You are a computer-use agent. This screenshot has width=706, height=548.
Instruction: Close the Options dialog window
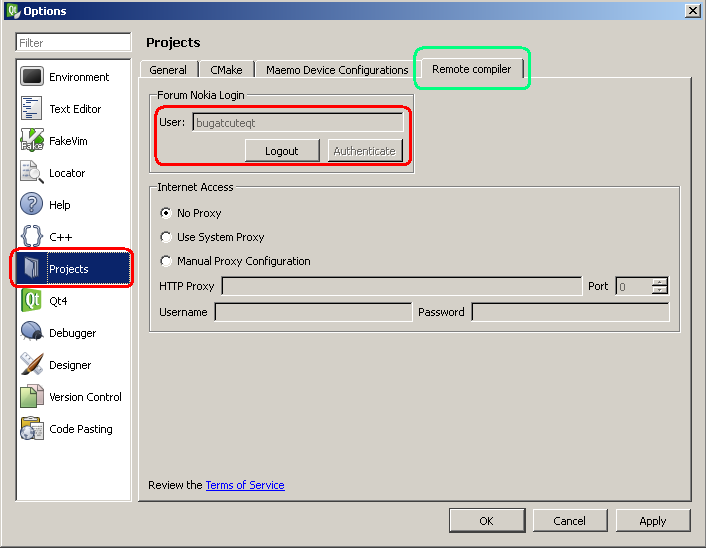[692, 11]
